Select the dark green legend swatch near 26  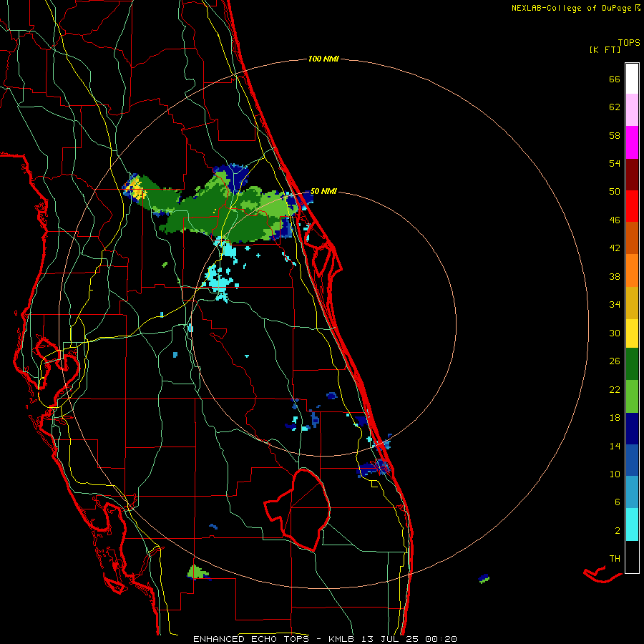632,364
